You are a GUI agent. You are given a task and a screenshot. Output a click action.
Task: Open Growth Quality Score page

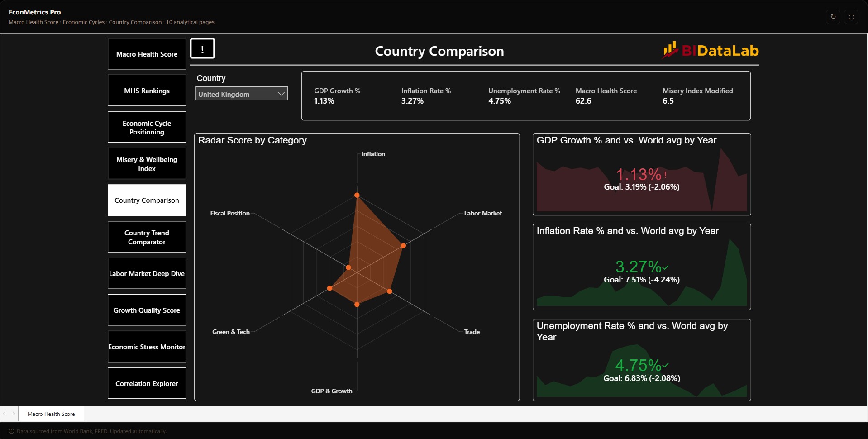(x=147, y=310)
